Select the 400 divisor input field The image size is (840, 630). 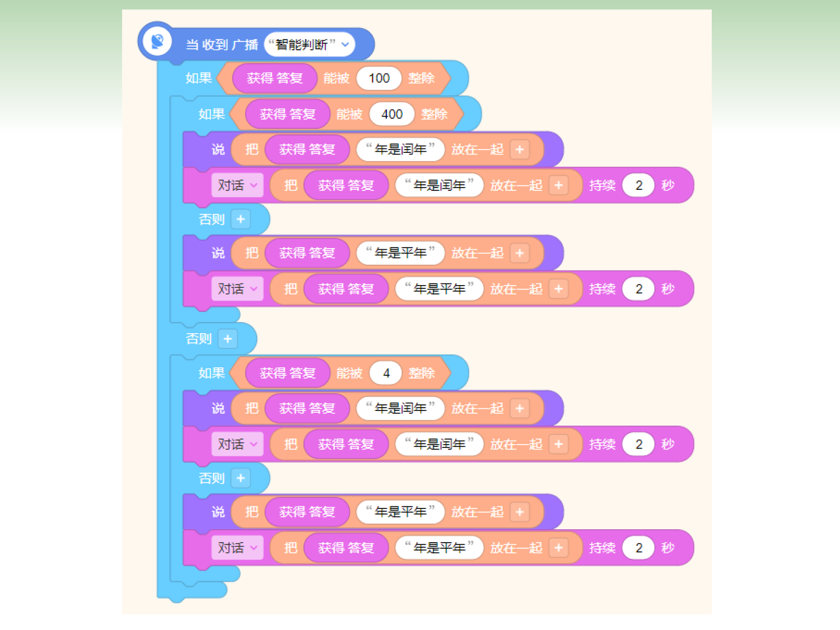pyautogui.click(x=391, y=114)
